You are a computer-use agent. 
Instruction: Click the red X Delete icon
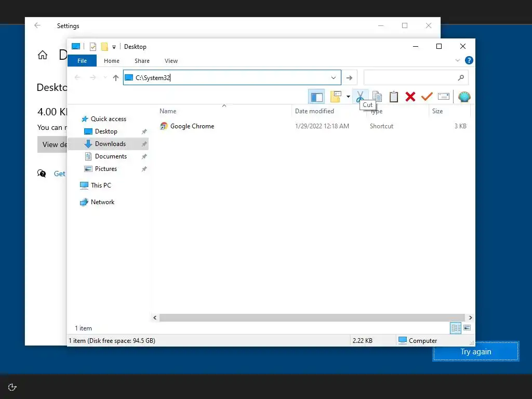410,97
